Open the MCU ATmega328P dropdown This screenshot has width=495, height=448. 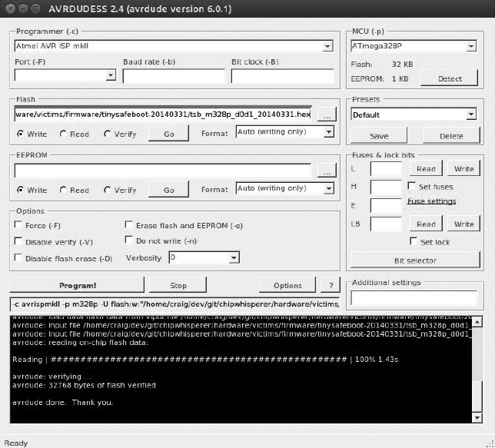tap(471, 46)
